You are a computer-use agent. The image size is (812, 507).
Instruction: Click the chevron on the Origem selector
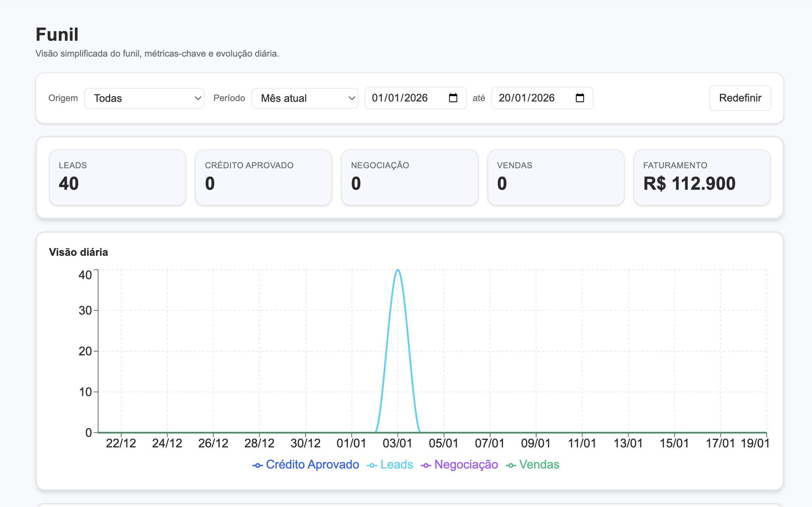click(x=197, y=98)
